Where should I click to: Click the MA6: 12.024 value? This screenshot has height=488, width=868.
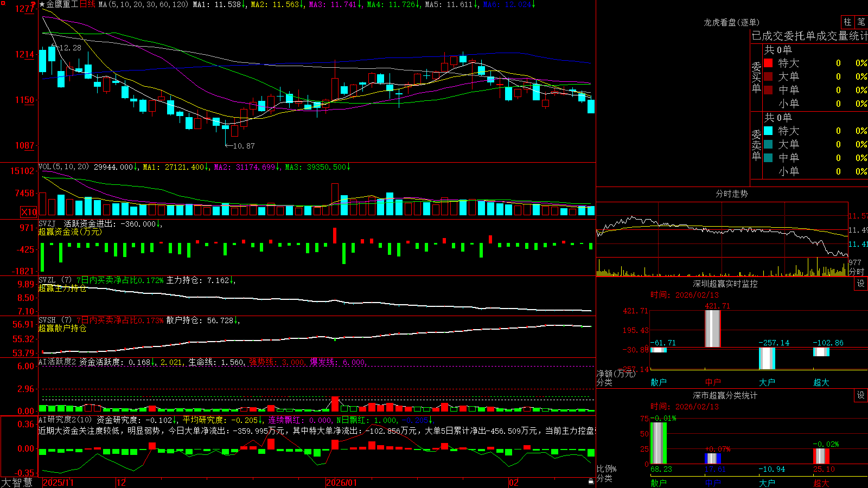[x=508, y=4]
